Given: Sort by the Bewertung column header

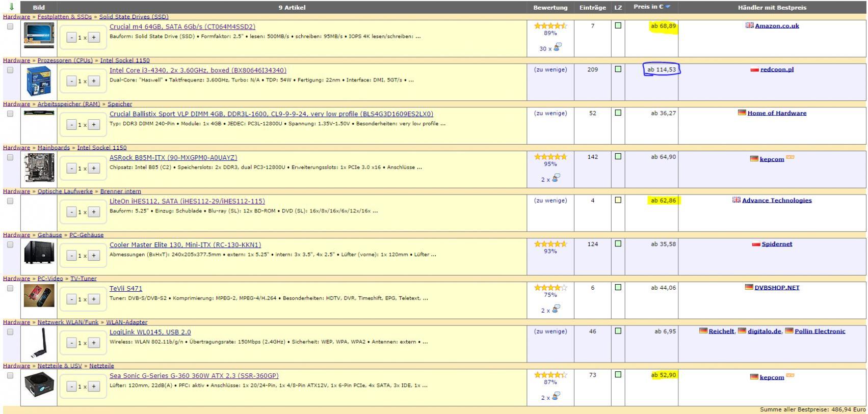Looking at the screenshot, I should (x=550, y=8).
